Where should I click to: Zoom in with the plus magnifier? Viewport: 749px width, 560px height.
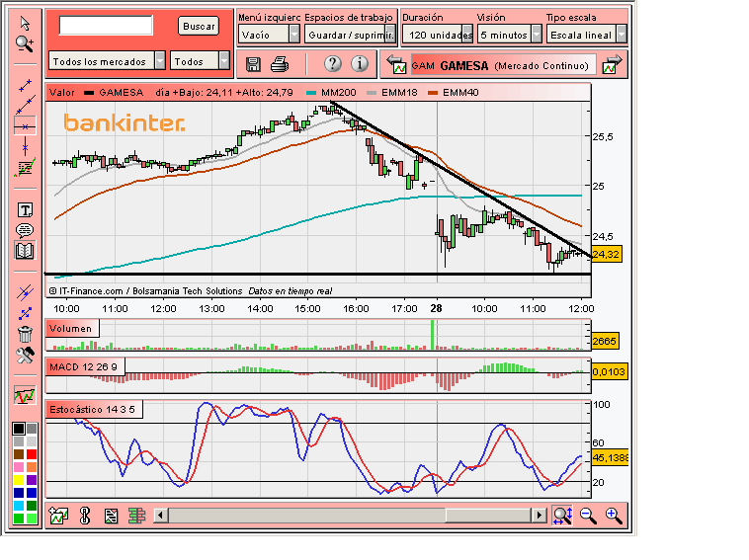[x=614, y=516]
